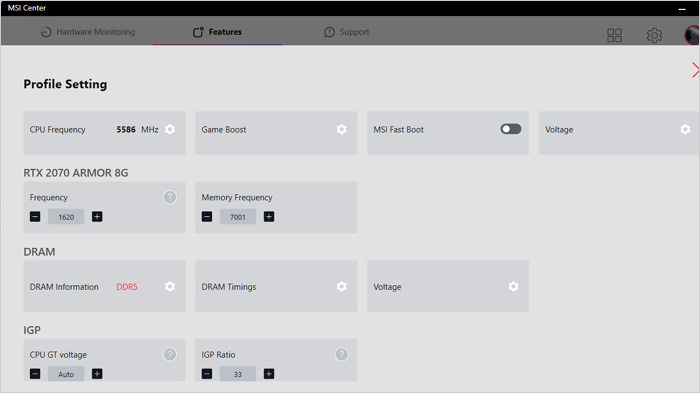Click the IGP section heading
Screen dimensions: 700x393
click(32, 330)
